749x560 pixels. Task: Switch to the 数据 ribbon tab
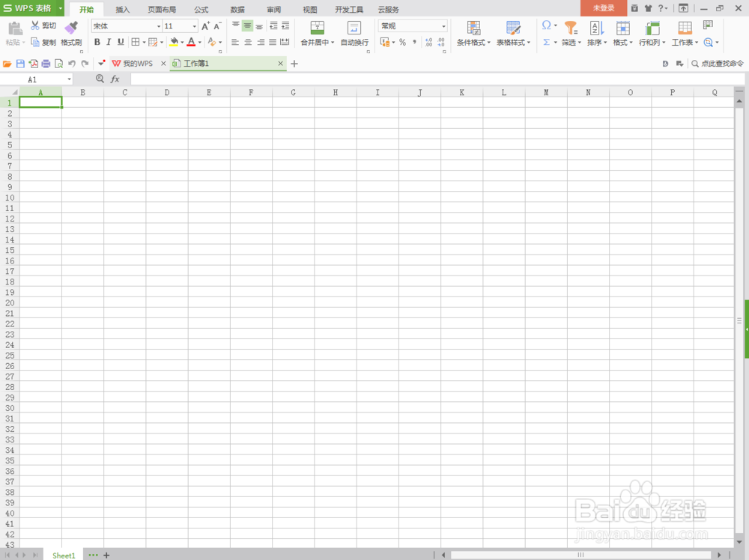(237, 10)
